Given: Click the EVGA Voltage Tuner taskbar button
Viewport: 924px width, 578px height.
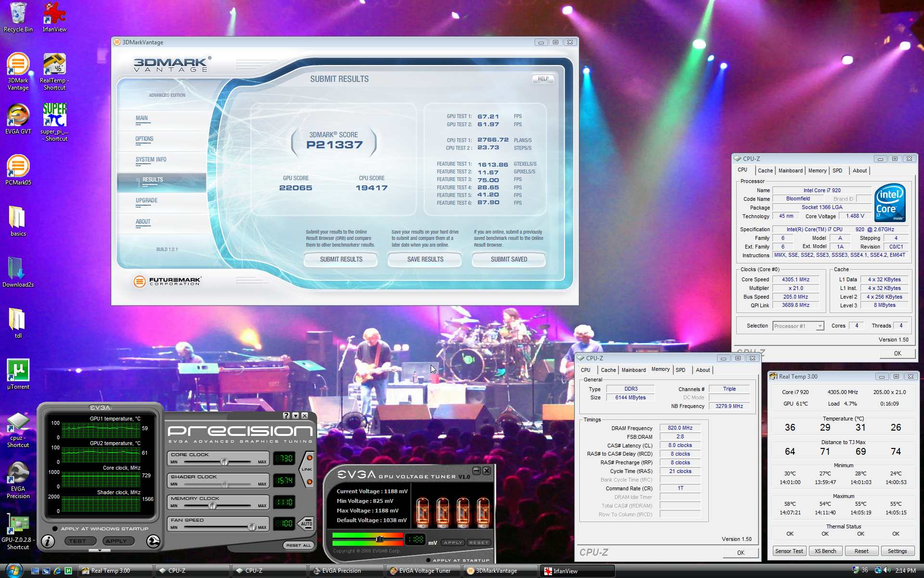Looking at the screenshot, I should [423, 571].
